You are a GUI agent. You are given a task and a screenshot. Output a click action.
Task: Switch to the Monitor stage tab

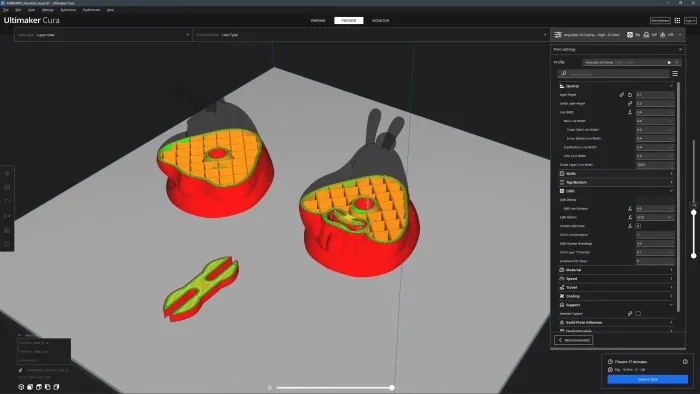click(x=380, y=21)
